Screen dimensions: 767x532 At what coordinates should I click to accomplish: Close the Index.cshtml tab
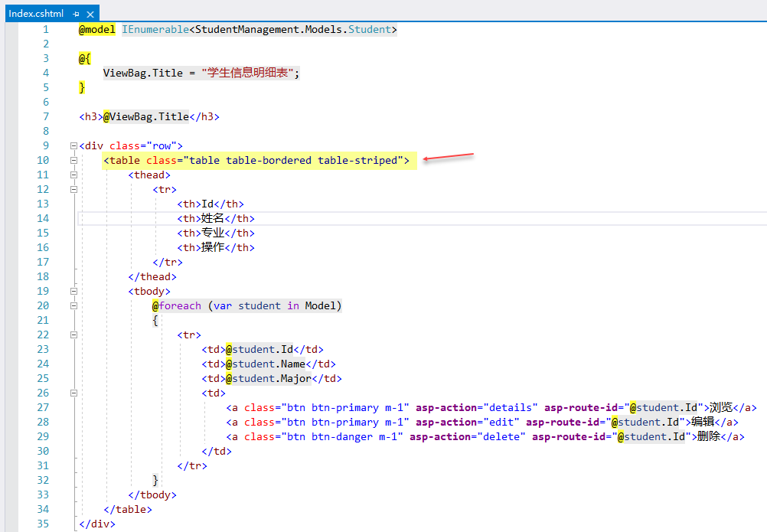pyautogui.click(x=88, y=13)
